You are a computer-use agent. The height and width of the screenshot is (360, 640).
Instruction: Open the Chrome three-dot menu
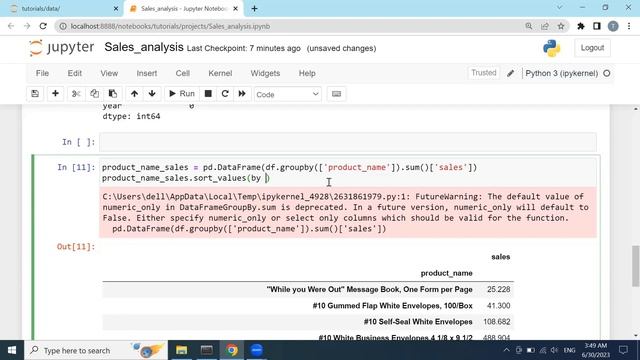629,26
